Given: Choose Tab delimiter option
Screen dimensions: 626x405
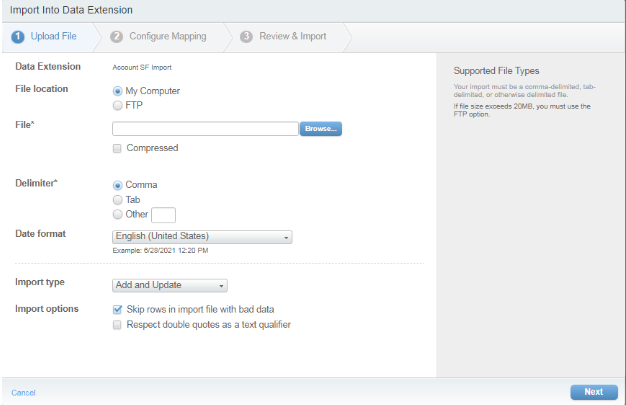Looking at the screenshot, I should [x=118, y=199].
